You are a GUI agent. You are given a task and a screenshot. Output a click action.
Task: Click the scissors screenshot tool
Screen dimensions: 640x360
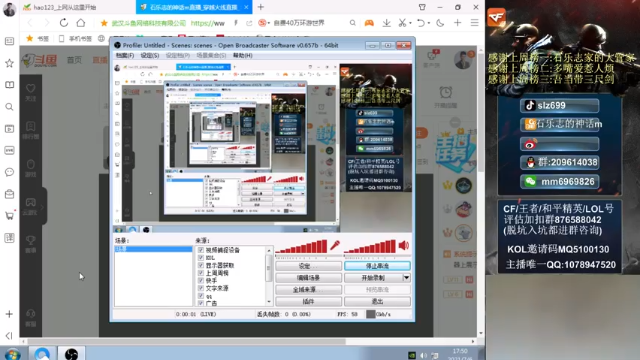[x=402, y=23]
